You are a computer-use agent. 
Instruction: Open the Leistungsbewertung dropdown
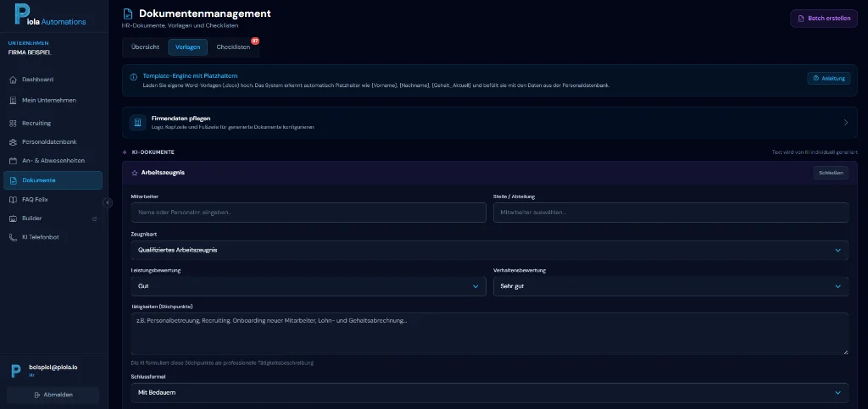click(308, 286)
